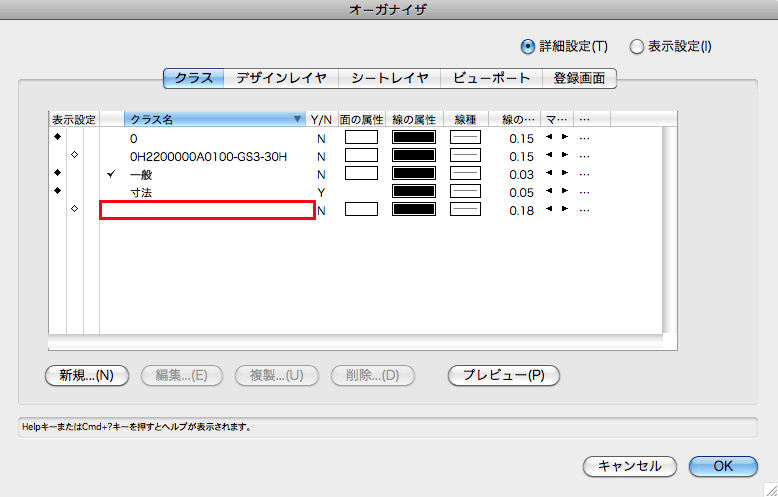Click the red highlighted empty class name field

pyautogui.click(x=208, y=210)
